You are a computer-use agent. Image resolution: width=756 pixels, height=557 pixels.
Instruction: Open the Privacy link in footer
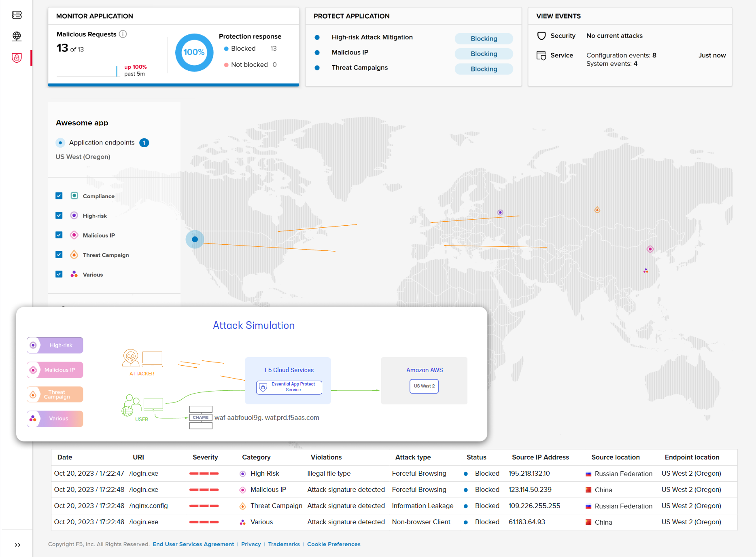251,544
